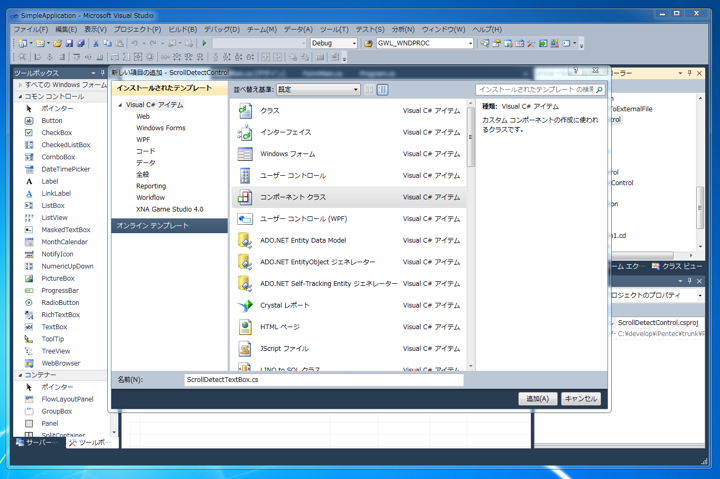This screenshot has height=479, width=720.
Task: Click the Find in Files icon
Action: pos(368,43)
